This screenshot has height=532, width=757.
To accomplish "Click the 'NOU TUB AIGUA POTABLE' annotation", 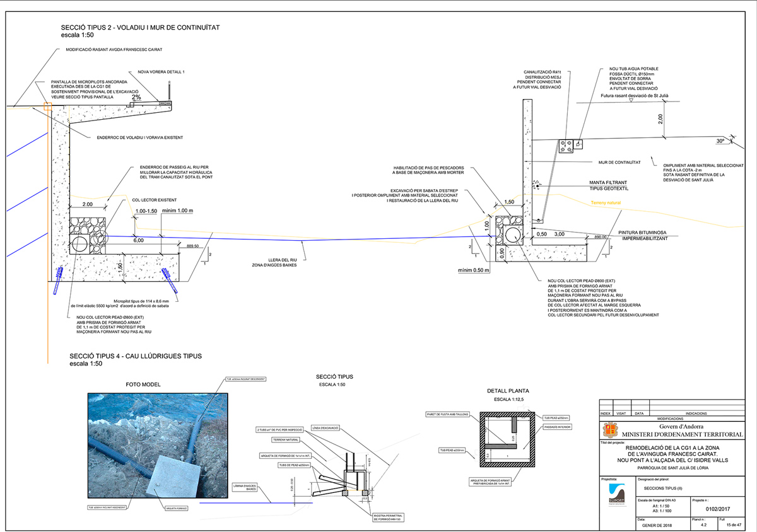I will pyautogui.click(x=633, y=68).
